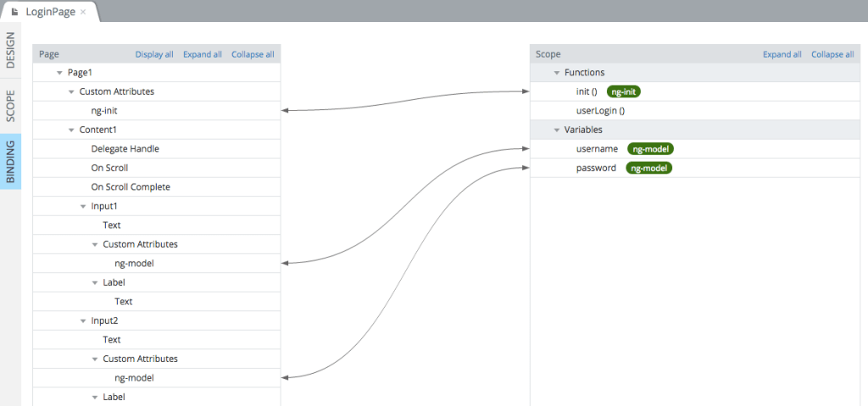The height and width of the screenshot is (406, 868).
Task: Click Collapse all in Page panel
Action: (253, 54)
